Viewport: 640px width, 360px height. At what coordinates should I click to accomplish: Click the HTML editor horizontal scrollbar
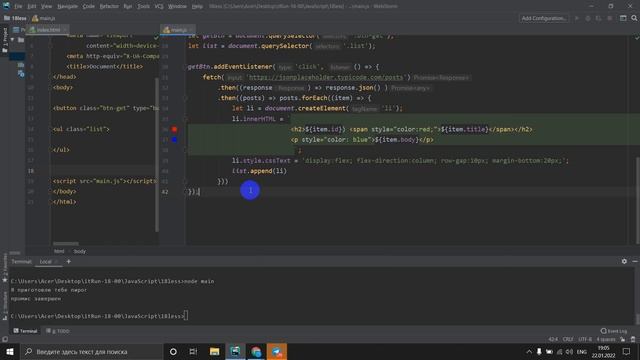pyautogui.click(x=66, y=244)
